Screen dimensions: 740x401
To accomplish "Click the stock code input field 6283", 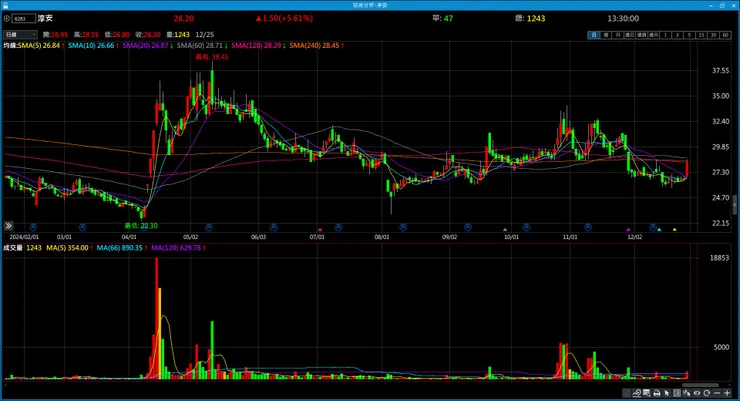I will point(24,18).
